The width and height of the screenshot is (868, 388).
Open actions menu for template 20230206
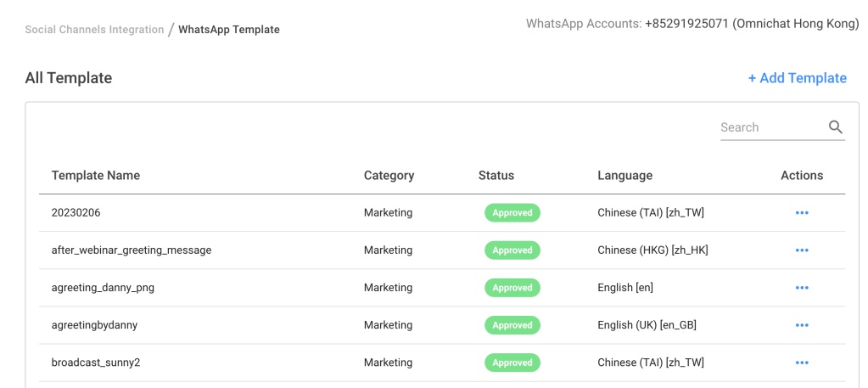tap(802, 213)
